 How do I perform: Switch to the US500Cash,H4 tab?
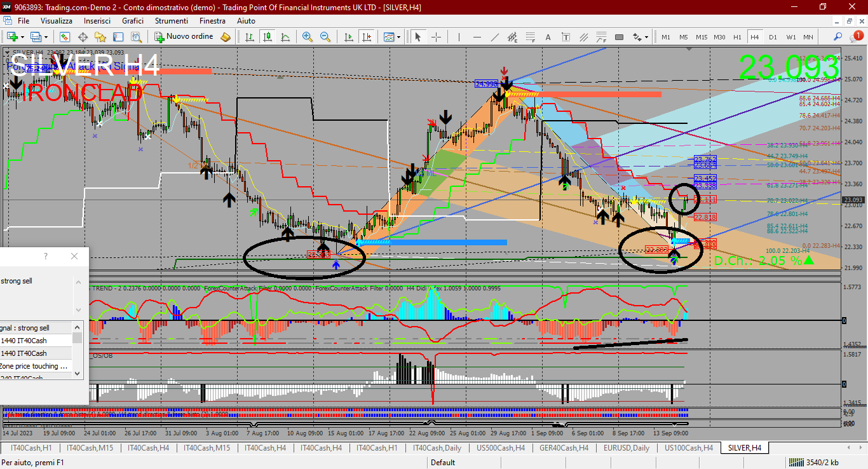[501, 448]
